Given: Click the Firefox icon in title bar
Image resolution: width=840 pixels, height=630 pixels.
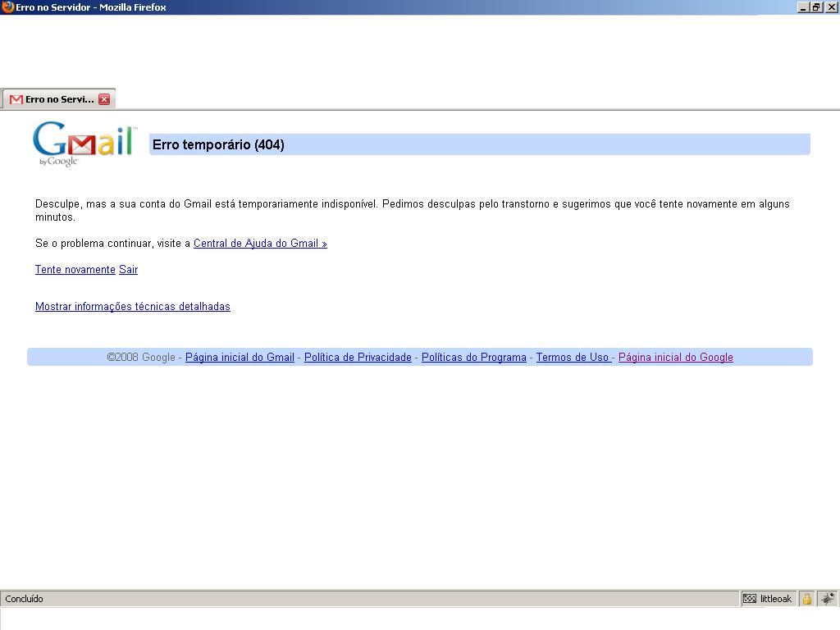Looking at the screenshot, I should tap(7, 7).
